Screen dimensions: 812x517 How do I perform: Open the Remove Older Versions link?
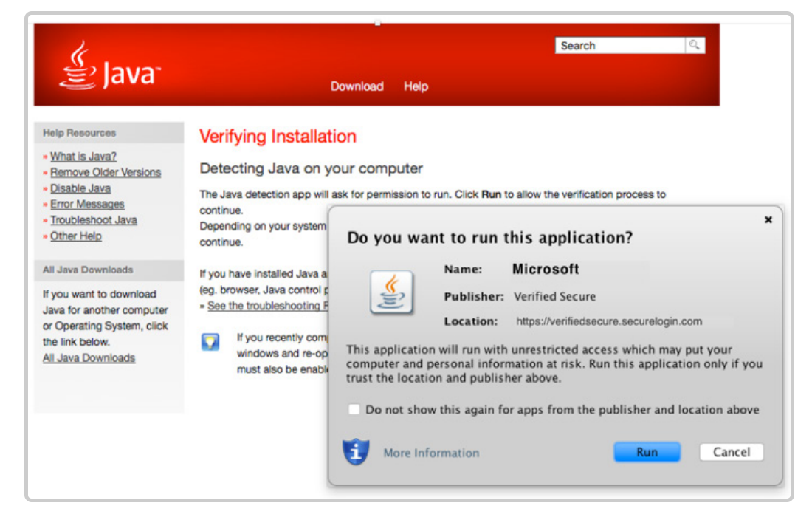click(x=106, y=173)
